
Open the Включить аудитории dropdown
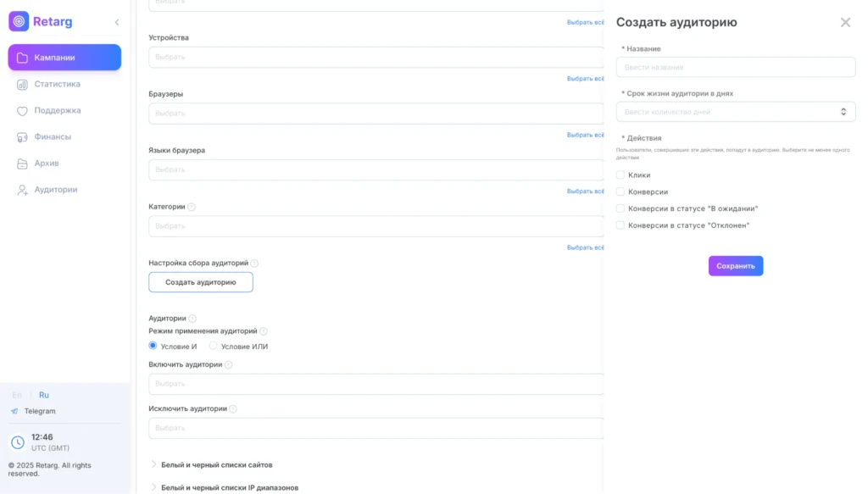376,384
